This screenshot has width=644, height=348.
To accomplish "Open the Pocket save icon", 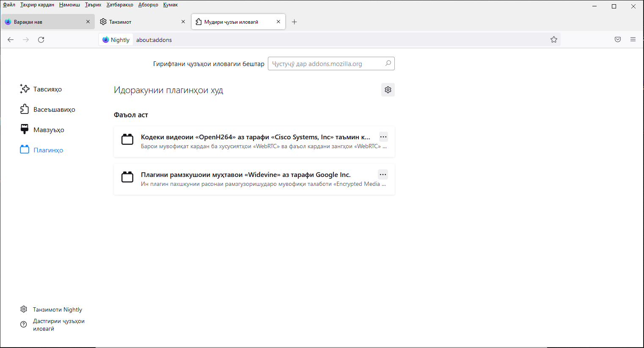I will pyautogui.click(x=618, y=40).
